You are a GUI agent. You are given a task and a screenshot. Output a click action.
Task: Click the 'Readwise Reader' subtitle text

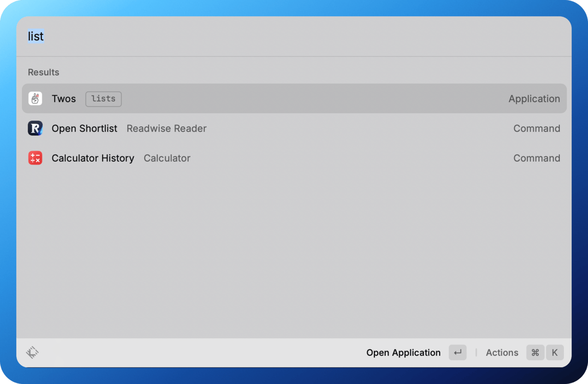coord(167,128)
